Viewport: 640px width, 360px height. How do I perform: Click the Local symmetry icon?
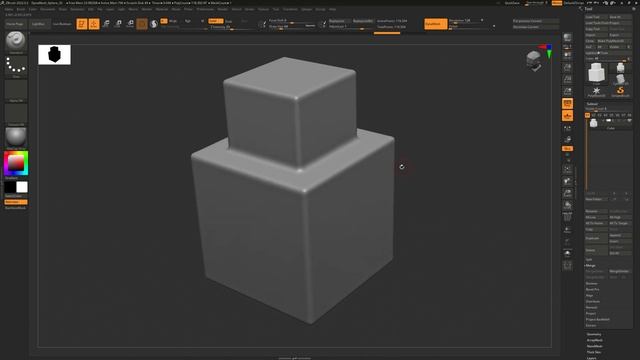pos(567,128)
